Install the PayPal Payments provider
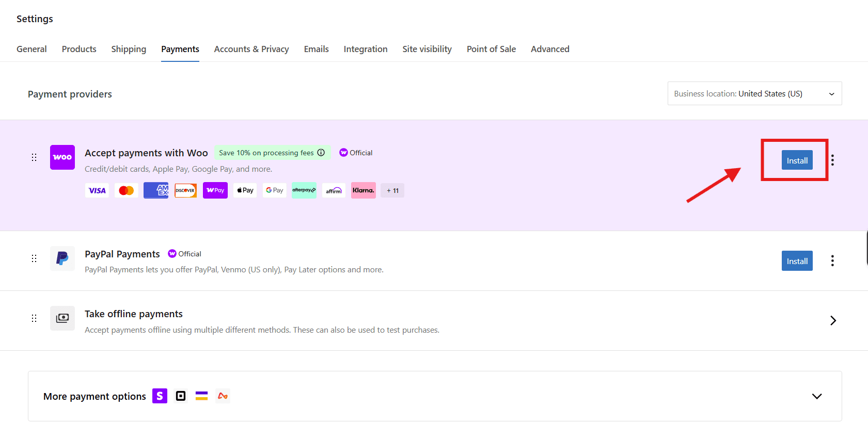The image size is (868, 441). pos(797,261)
